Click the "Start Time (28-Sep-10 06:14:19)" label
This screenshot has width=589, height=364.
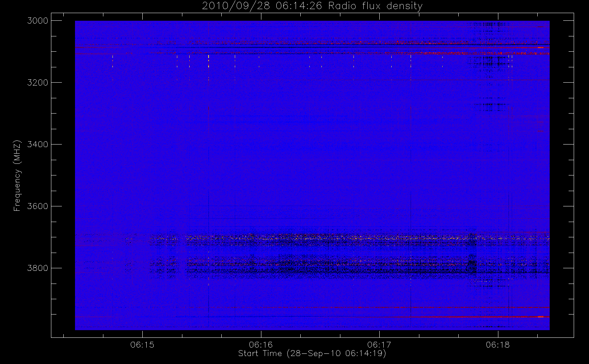click(x=312, y=353)
